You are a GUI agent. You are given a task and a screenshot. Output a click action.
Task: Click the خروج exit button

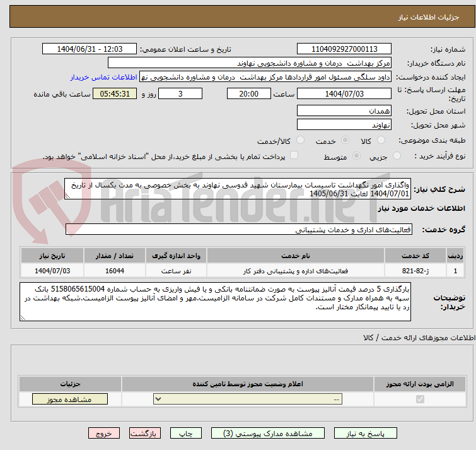click(104, 434)
